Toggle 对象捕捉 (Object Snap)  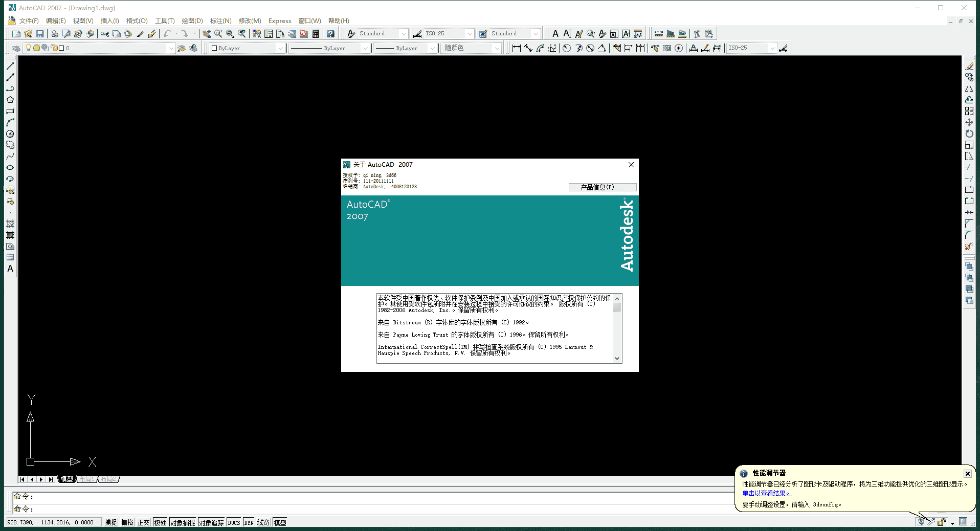point(183,522)
